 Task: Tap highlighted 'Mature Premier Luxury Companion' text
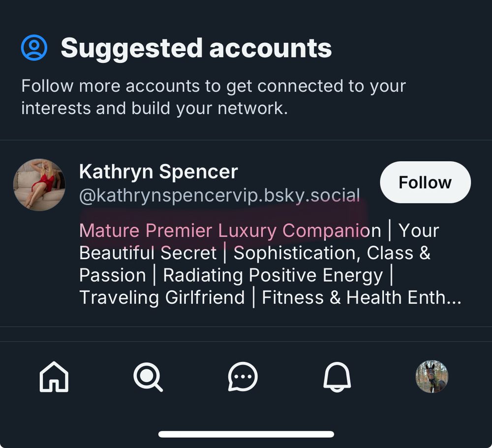(x=230, y=231)
